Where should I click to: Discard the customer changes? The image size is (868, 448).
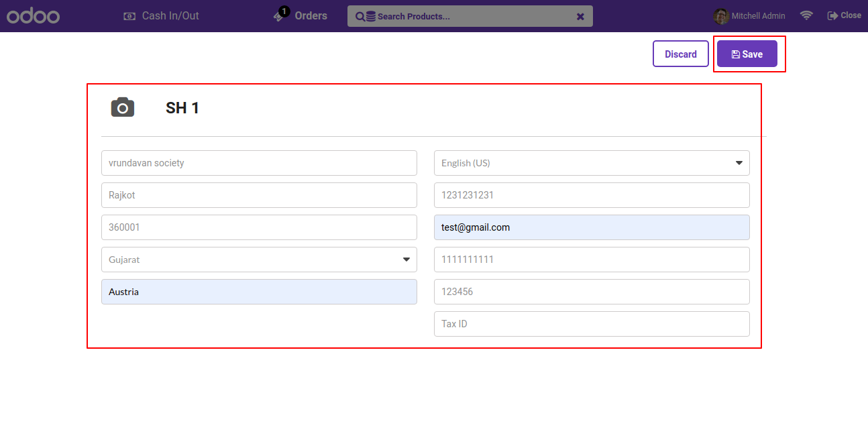pos(681,54)
